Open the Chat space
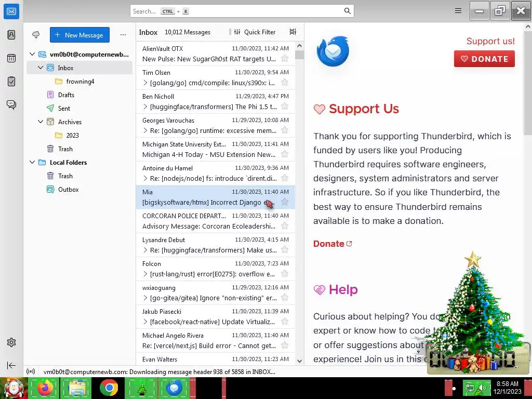The height and width of the screenshot is (399, 532). [11, 104]
